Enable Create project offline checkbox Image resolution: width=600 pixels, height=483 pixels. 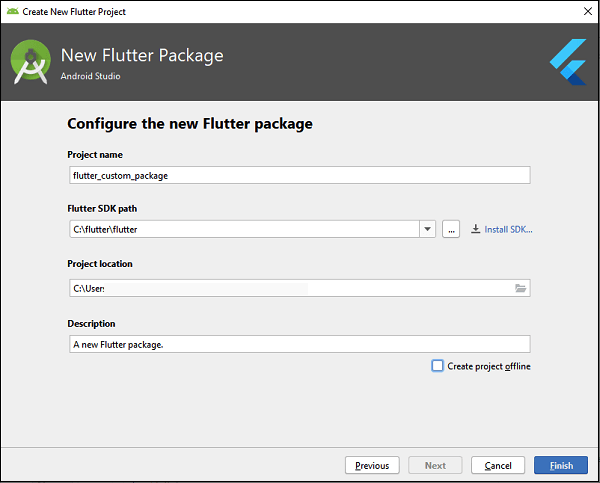pyautogui.click(x=437, y=366)
